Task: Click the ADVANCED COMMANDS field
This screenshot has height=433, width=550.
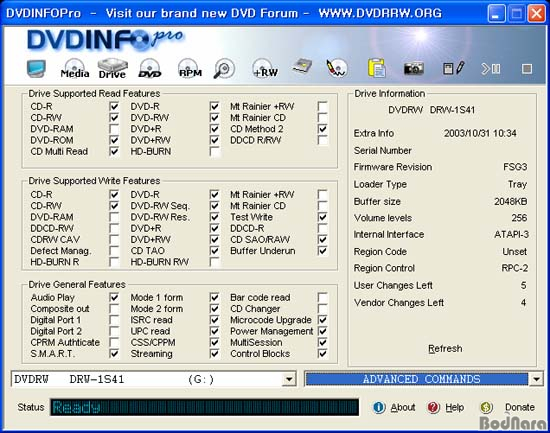Action: click(x=417, y=379)
